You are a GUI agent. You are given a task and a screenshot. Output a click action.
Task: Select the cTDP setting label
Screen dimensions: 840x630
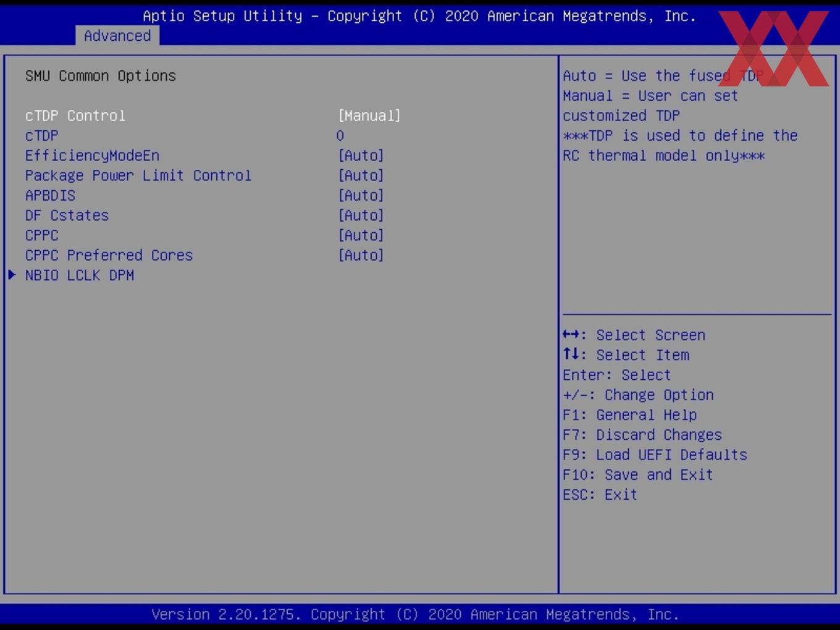click(x=42, y=135)
